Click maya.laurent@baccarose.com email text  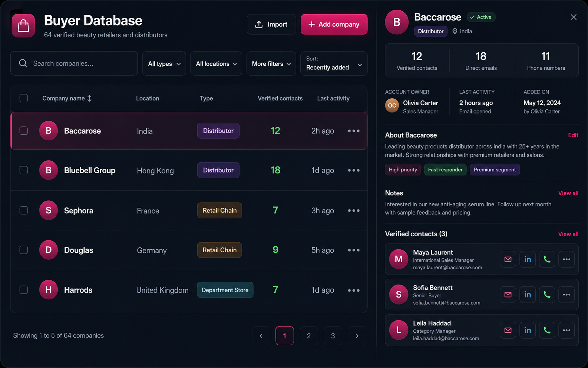pyautogui.click(x=447, y=267)
